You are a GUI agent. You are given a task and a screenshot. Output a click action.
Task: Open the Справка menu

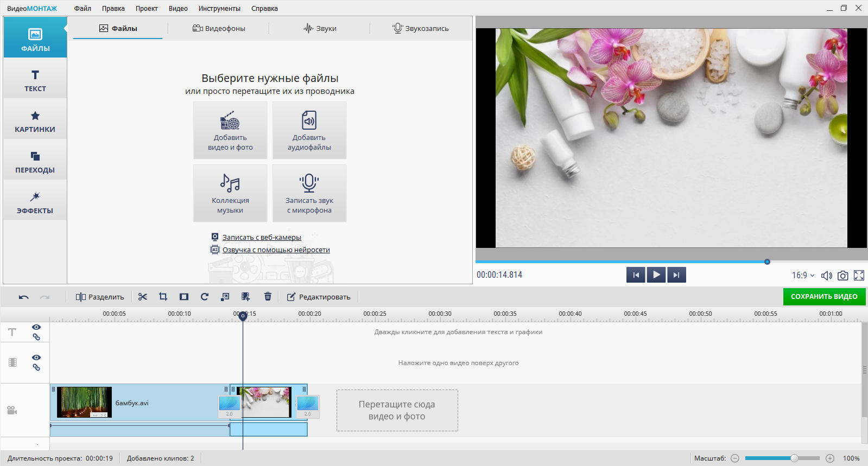tap(264, 8)
